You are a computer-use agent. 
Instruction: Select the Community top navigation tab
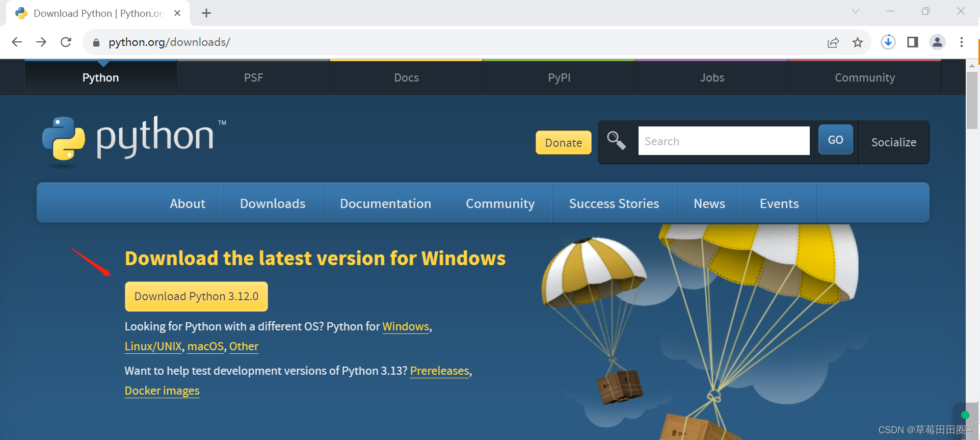point(865,77)
